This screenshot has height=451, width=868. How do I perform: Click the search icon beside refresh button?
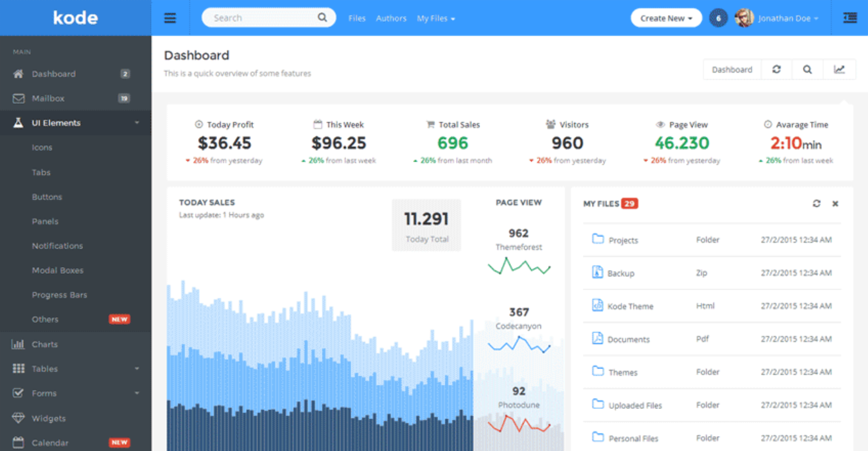point(807,70)
